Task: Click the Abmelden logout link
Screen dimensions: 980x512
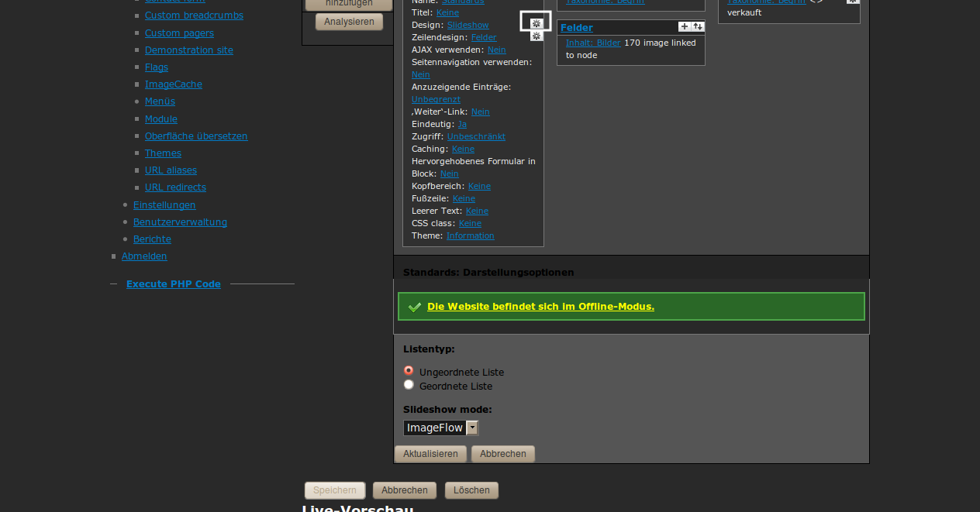Action: (144, 256)
